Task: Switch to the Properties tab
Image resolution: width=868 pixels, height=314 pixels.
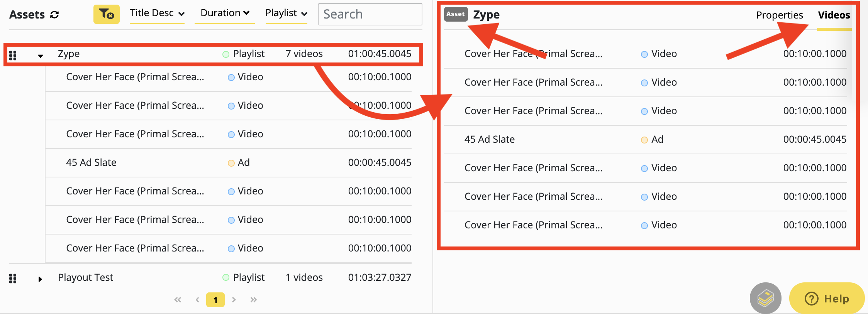Action: tap(780, 15)
